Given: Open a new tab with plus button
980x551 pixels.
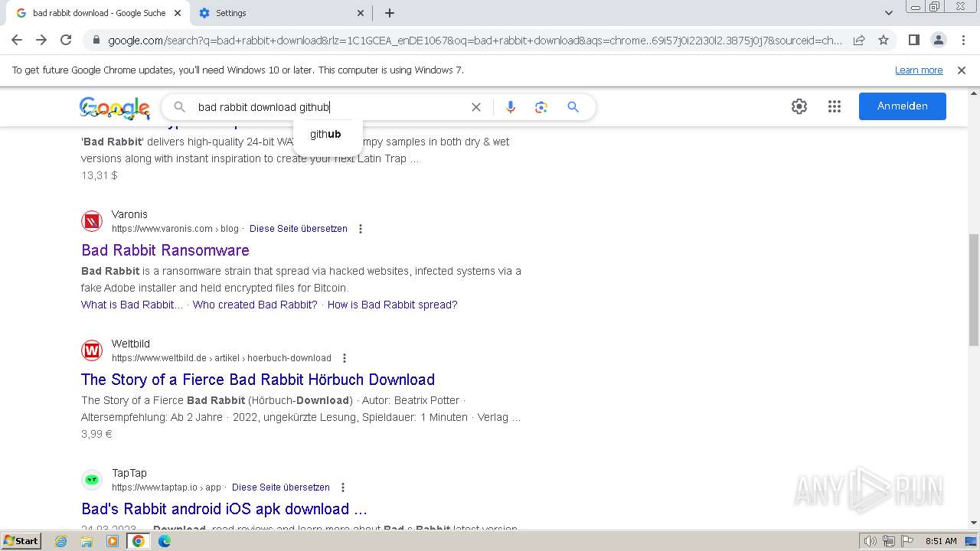Looking at the screenshot, I should click(390, 13).
